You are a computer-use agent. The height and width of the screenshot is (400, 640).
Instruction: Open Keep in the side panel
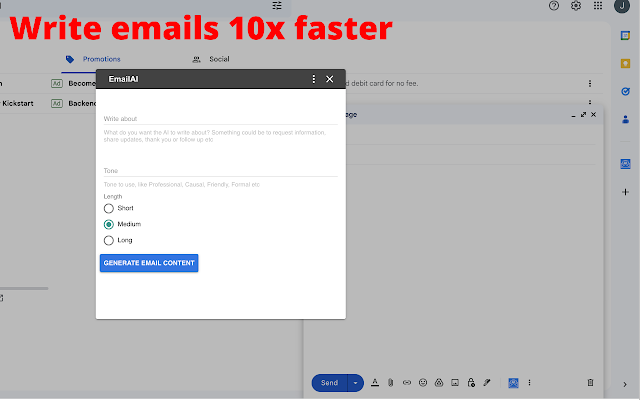click(x=625, y=63)
